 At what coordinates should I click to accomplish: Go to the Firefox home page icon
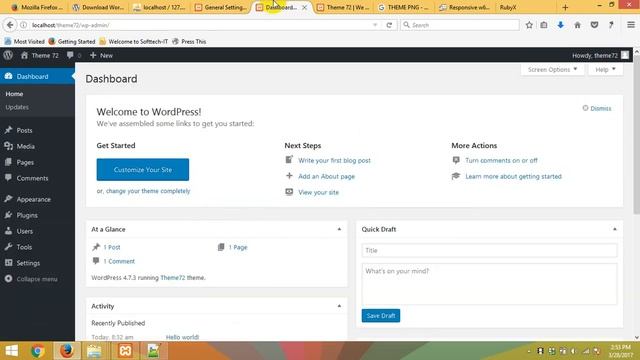pyautogui.click(x=577, y=25)
